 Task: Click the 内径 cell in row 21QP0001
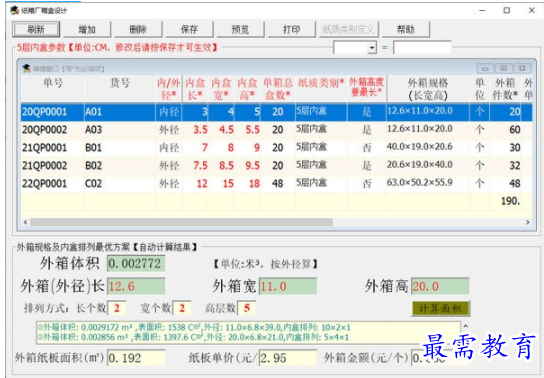coord(169,148)
